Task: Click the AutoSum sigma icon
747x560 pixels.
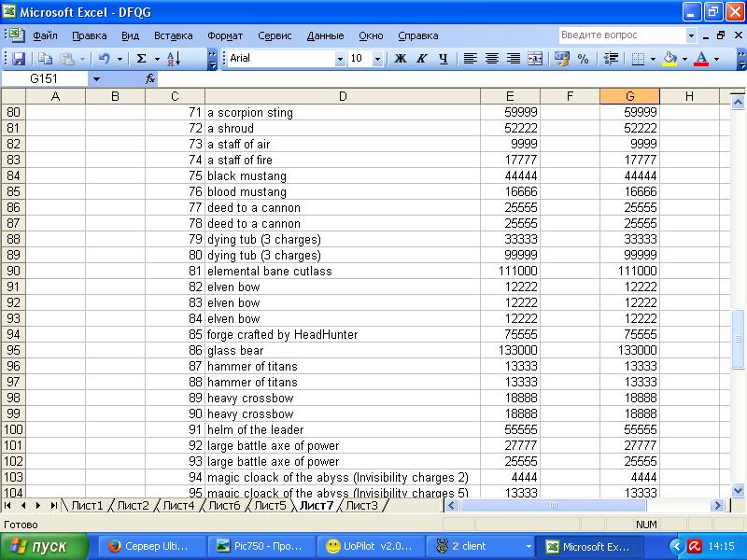Action: tap(141, 59)
